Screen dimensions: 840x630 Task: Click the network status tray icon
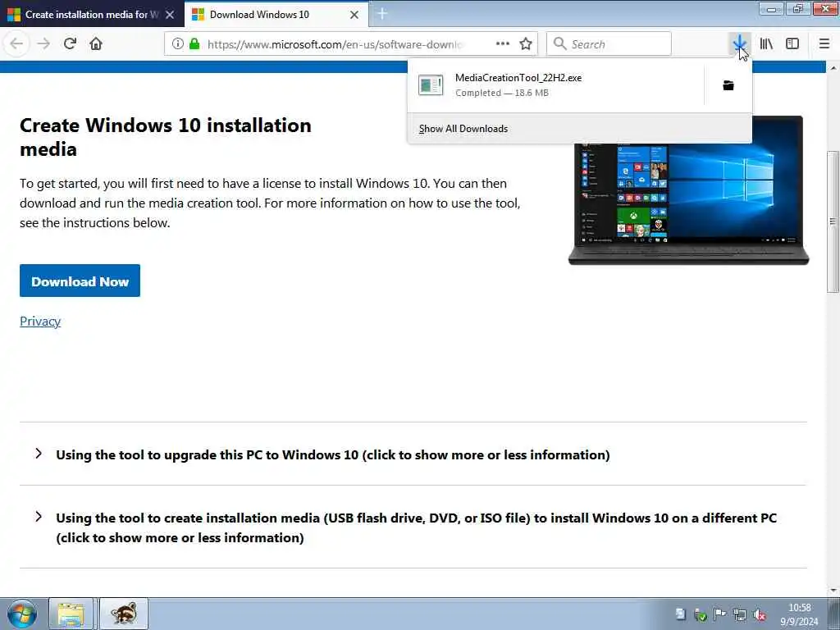tap(739, 614)
